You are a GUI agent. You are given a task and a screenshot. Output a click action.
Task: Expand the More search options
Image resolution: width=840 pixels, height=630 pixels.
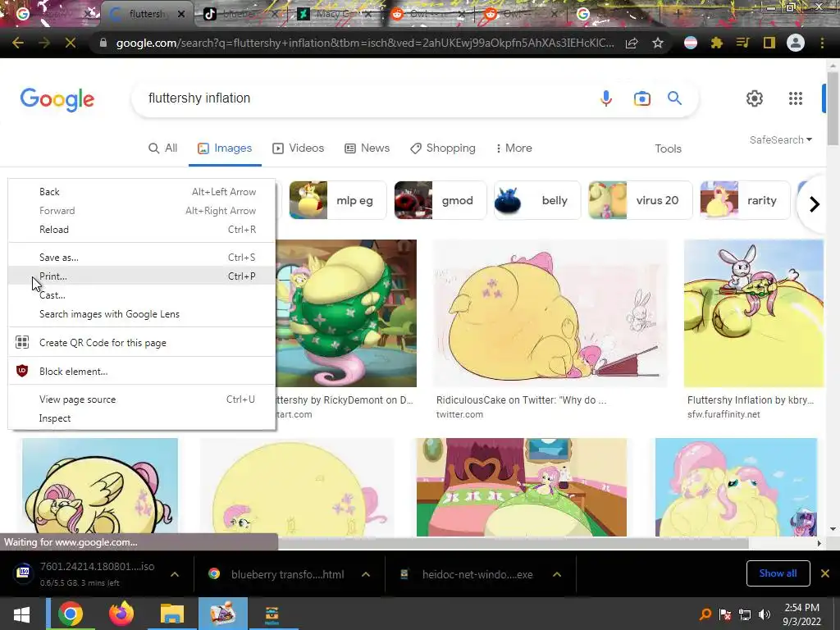pos(514,148)
